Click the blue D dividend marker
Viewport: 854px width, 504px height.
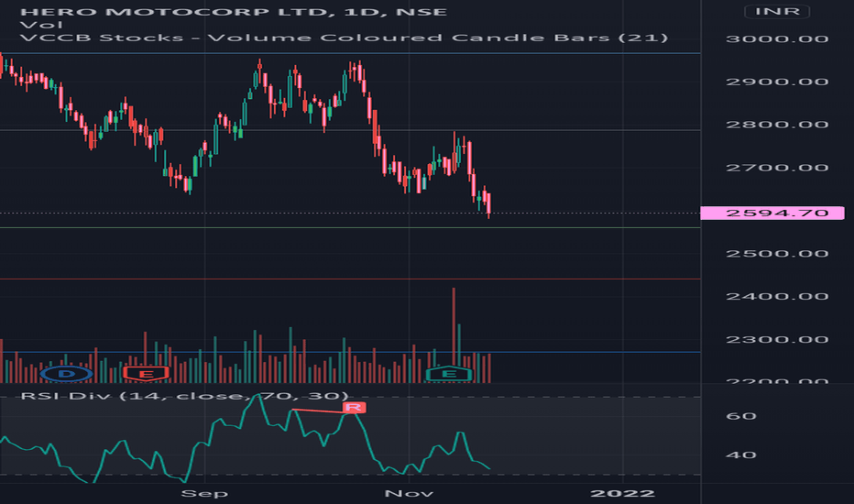click(67, 374)
